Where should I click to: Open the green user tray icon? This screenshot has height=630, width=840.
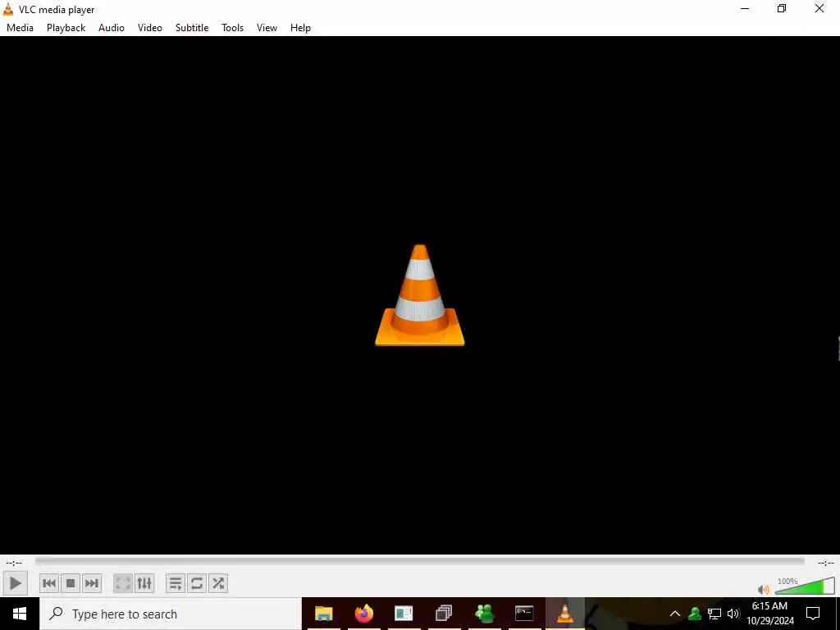click(695, 614)
